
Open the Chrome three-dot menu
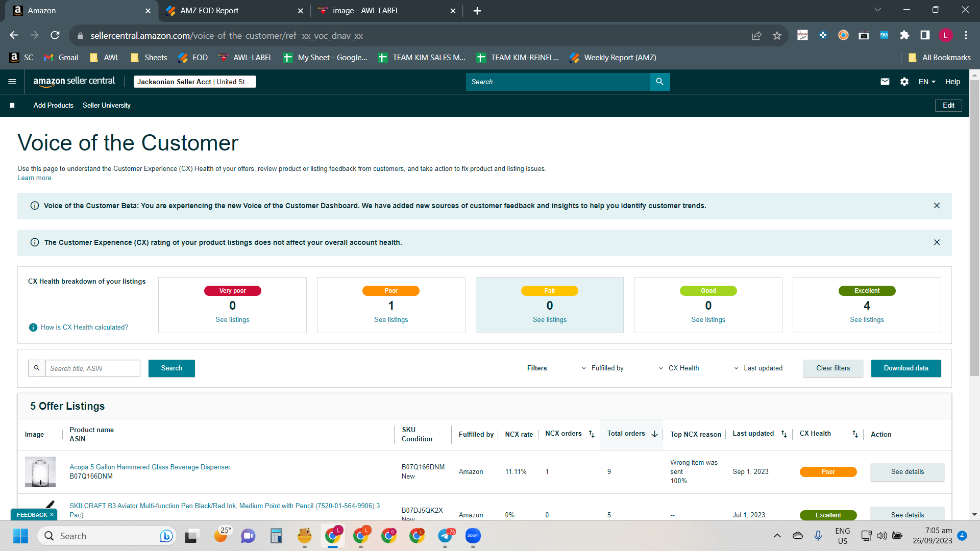966,35
